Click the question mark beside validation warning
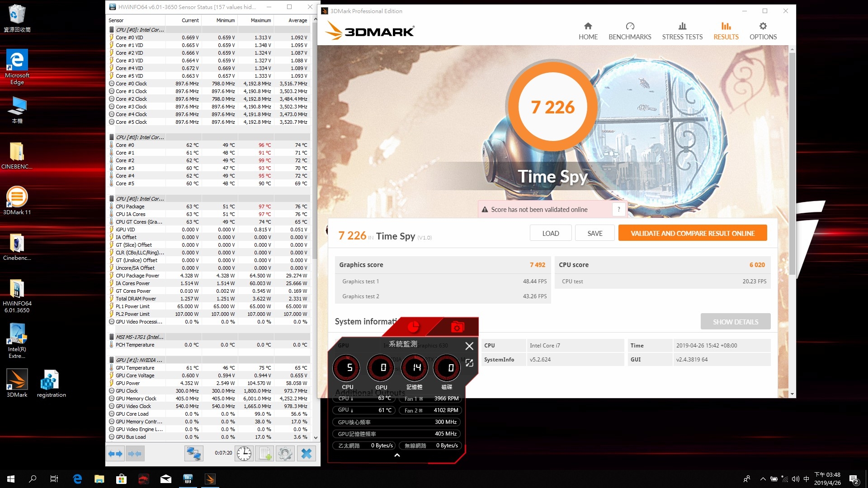 (x=618, y=209)
